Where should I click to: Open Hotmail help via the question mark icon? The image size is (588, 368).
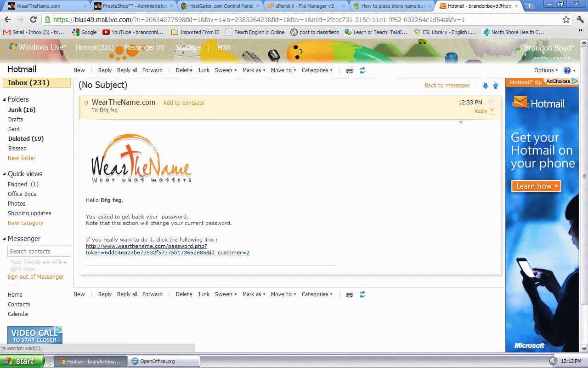567,70
